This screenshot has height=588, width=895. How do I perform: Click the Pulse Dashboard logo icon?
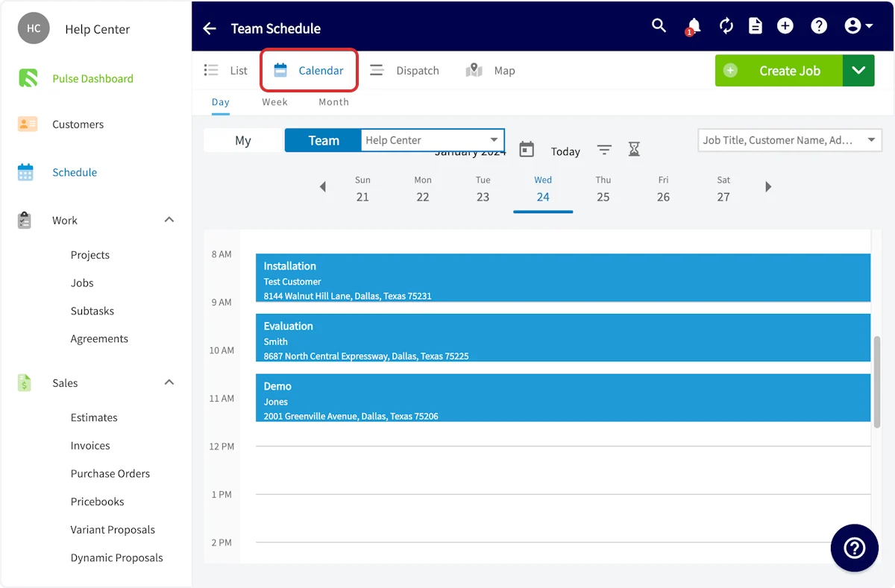point(28,78)
